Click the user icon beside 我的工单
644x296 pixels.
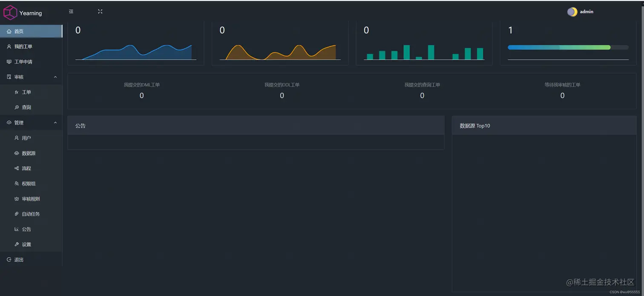point(9,46)
